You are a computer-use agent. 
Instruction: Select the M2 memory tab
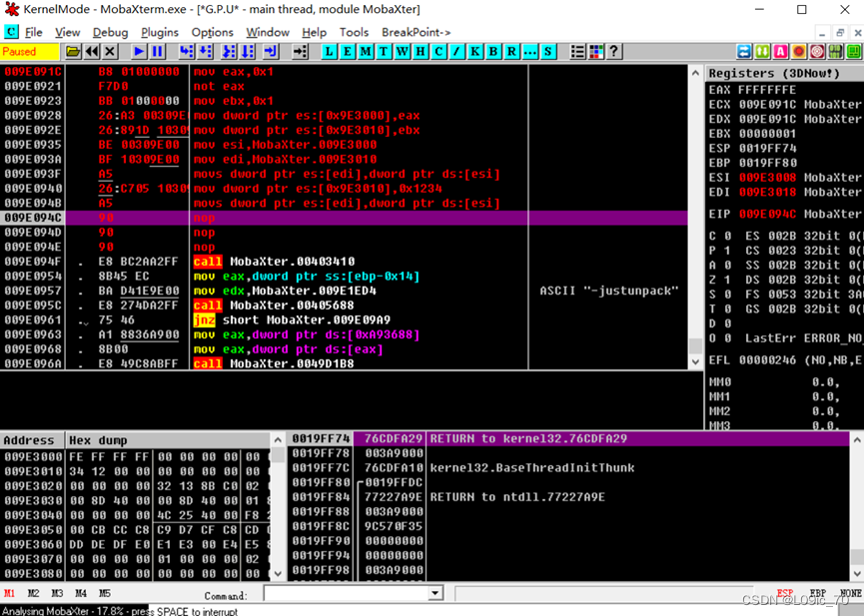point(33,593)
